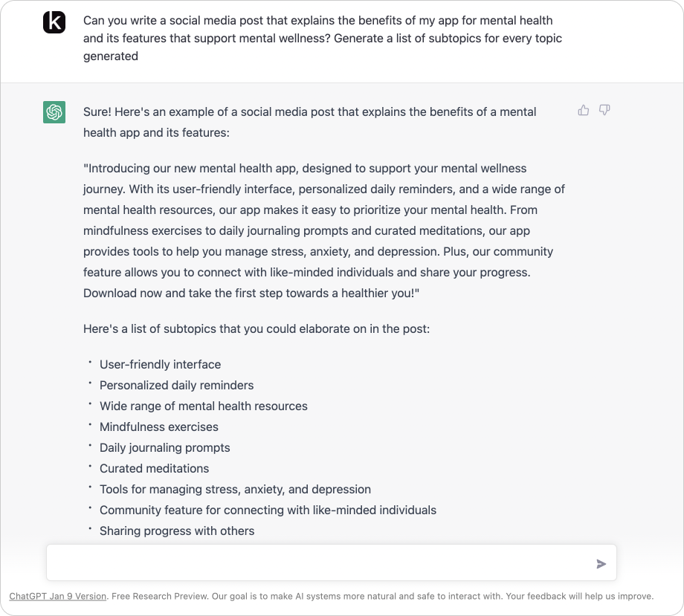Viewport: 684px width, 616px height.
Task: Click the 'Personalized daily reminders' bullet item
Action: coord(176,386)
